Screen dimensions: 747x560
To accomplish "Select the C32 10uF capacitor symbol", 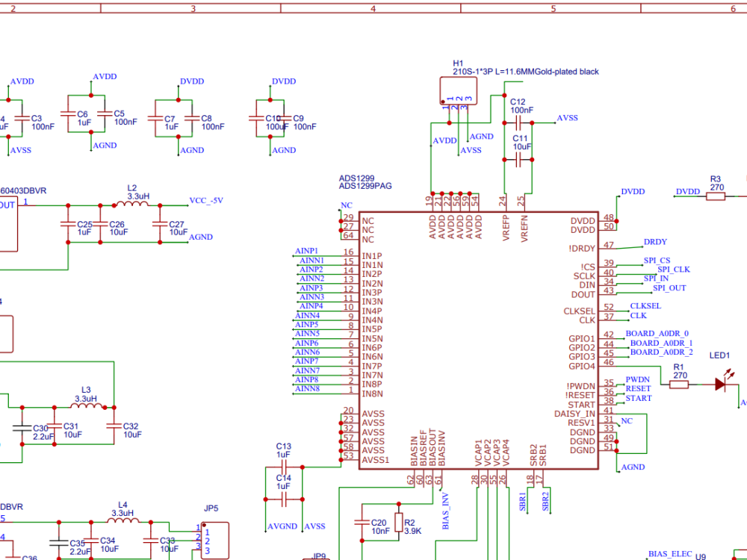I will pos(114,426).
